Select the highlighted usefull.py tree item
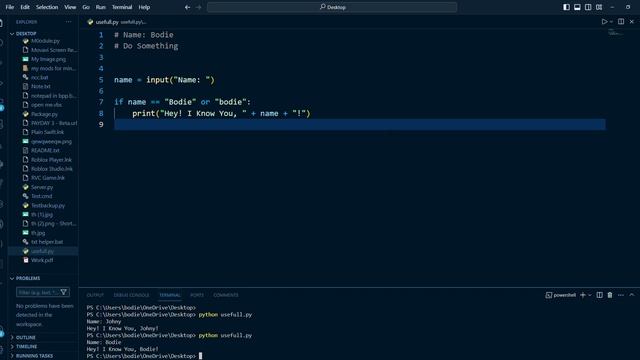 (42, 251)
